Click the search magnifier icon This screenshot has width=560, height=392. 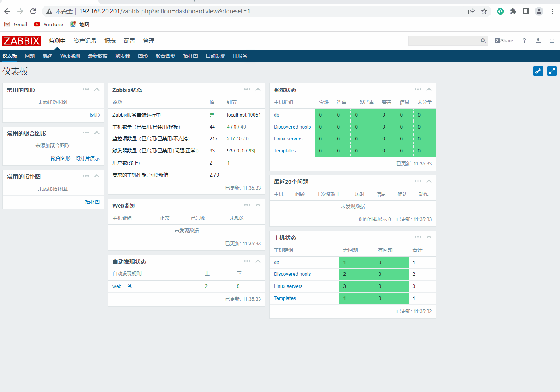click(483, 41)
